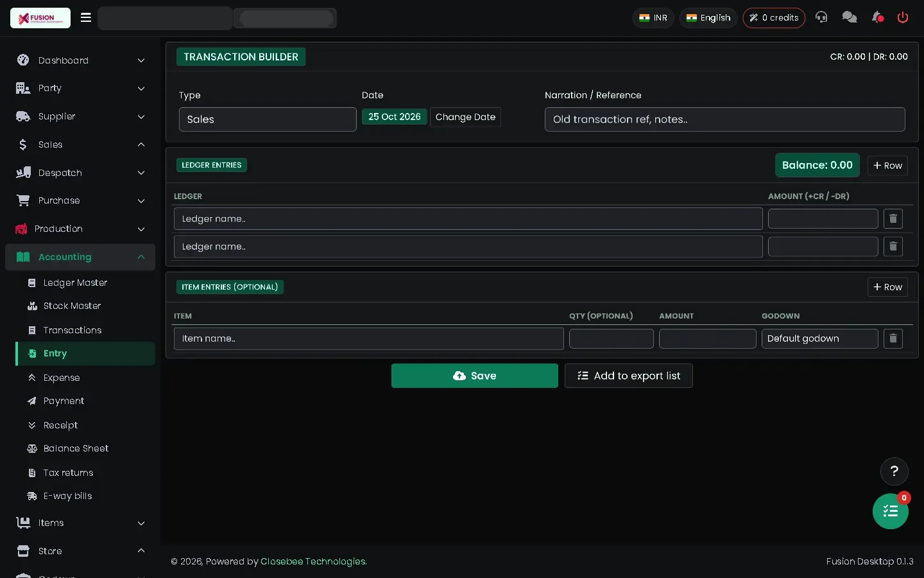
Task: Open the help question mark button
Action: 894,471
